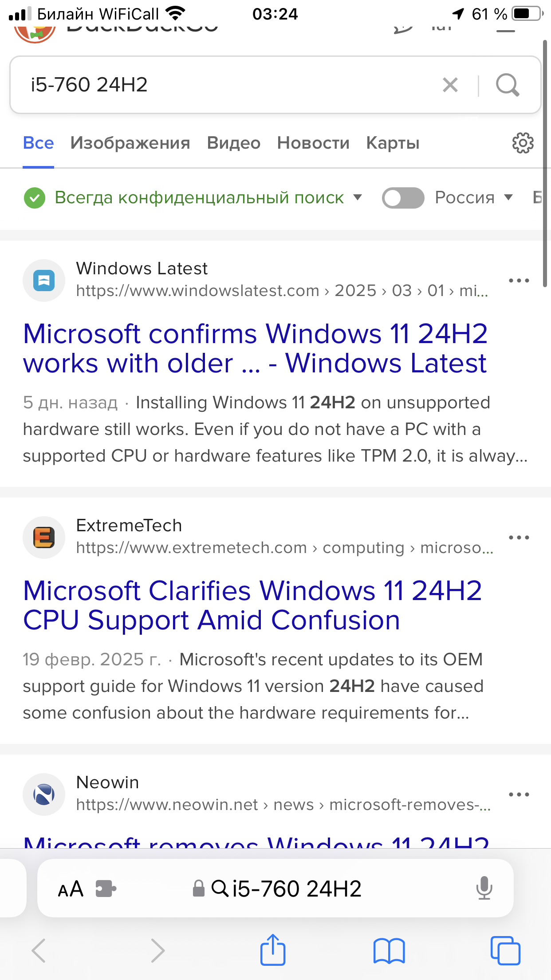The height and width of the screenshot is (980, 551).
Task: Show all open tabs icon
Action: [x=505, y=950]
